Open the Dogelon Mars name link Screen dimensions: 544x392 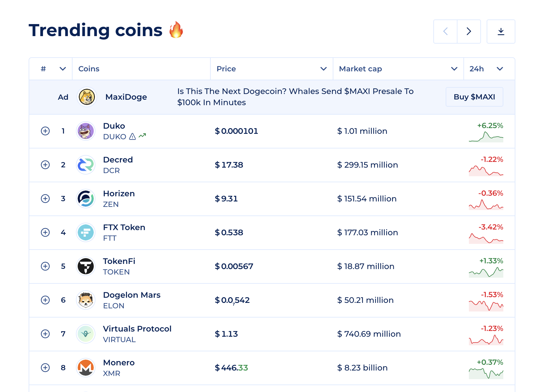coord(132,295)
